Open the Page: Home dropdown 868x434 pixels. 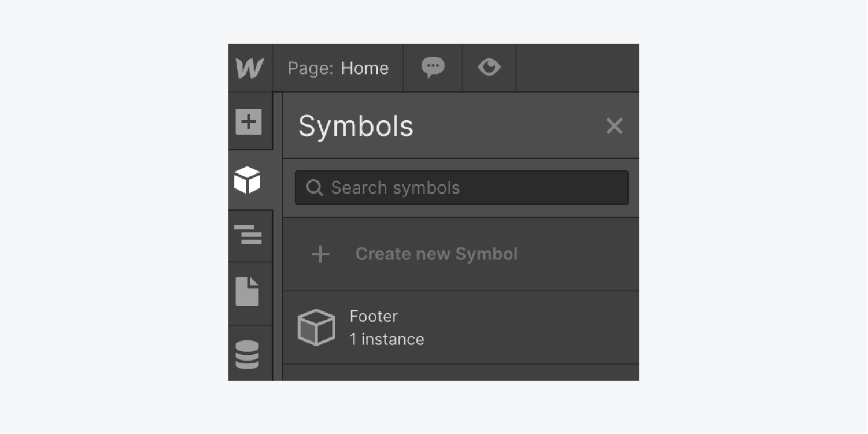click(x=338, y=68)
